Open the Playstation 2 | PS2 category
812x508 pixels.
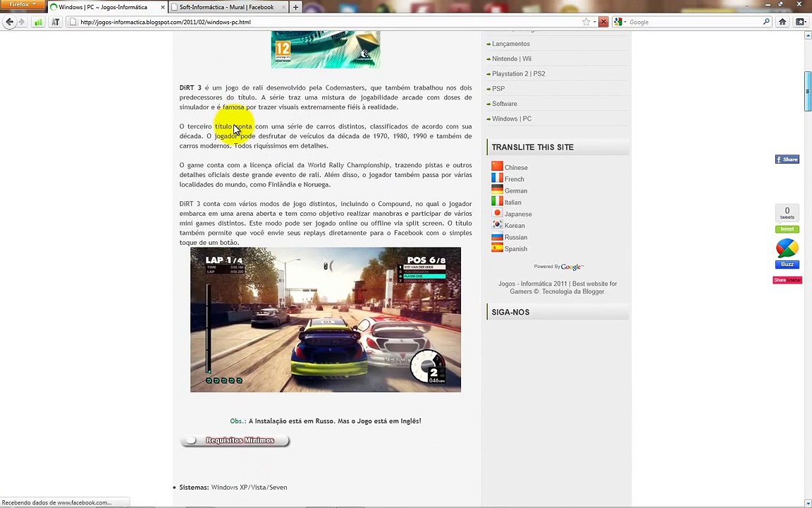[x=518, y=73]
